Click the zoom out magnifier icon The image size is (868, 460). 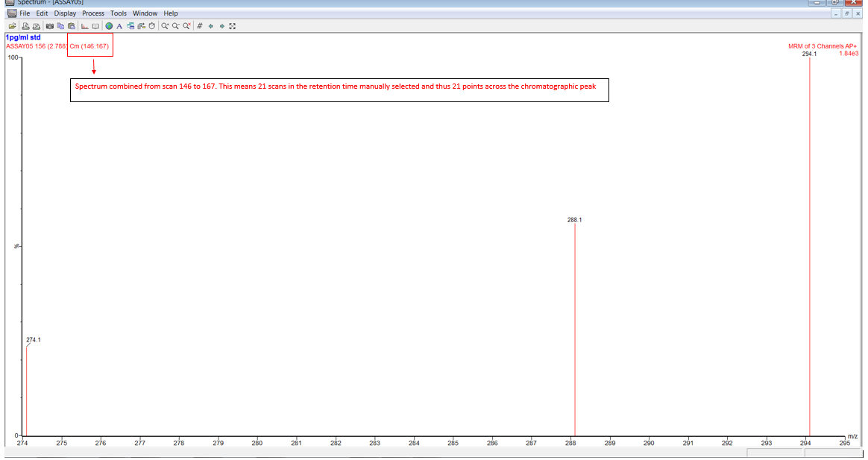(x=176, y=26)
